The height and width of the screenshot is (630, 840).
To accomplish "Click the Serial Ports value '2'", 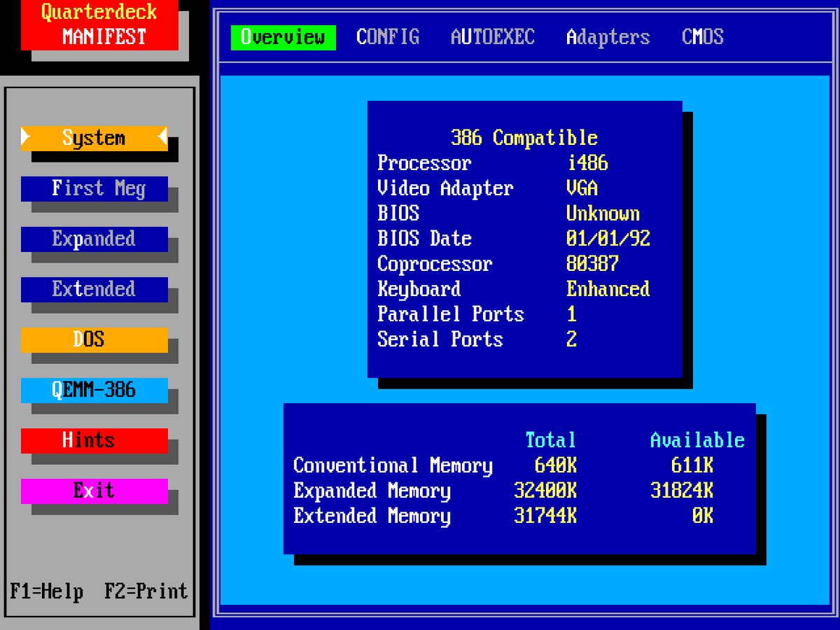I will (572, 339).
